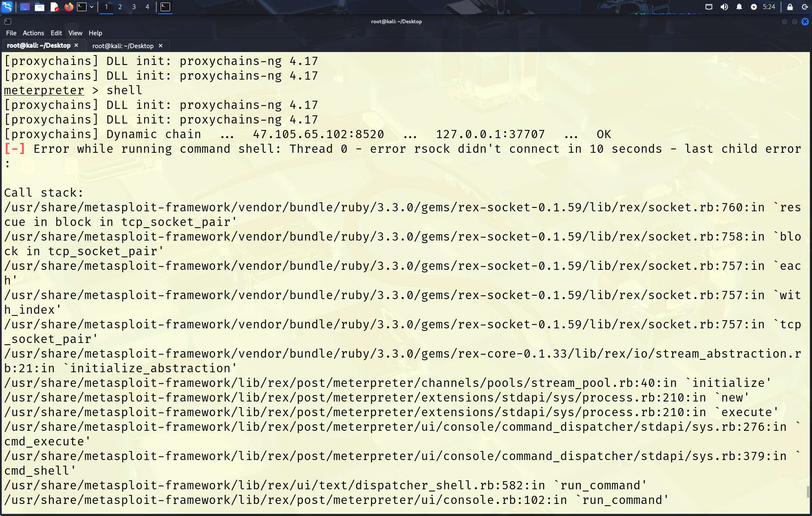Open a new terminal from panel launcher
This screenshot has height=516, width=812.
point(82,7)
